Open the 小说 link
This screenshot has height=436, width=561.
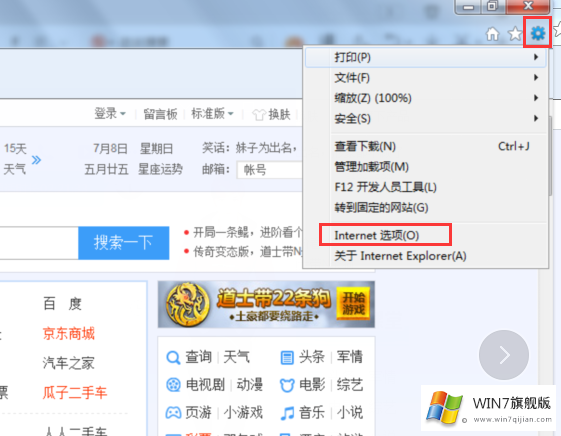[350, 413]
